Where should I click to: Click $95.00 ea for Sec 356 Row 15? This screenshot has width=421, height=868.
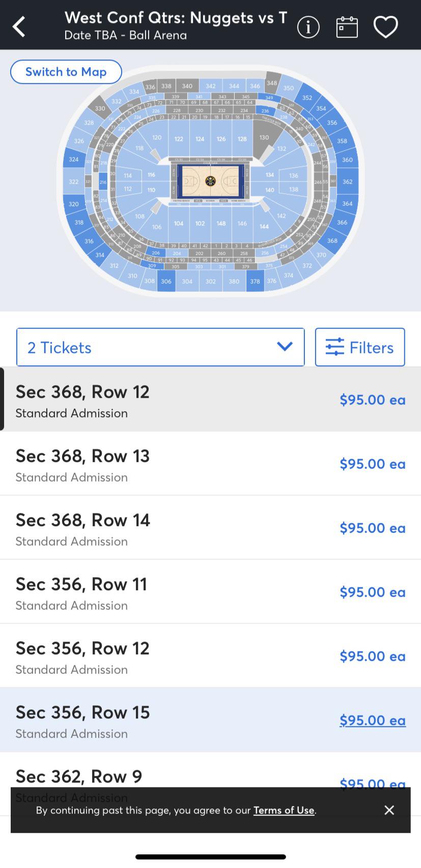point(372,720)
